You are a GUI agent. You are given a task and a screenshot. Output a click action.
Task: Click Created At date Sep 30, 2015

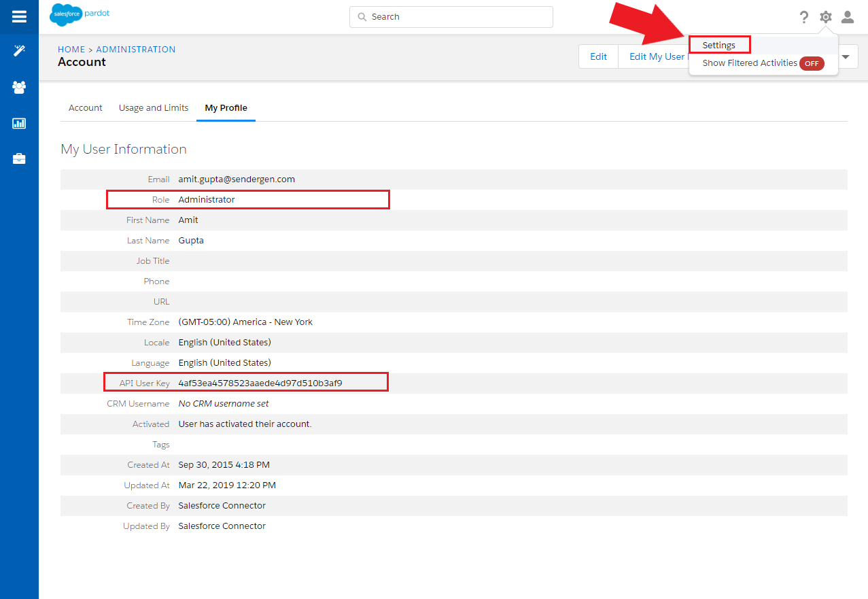point(224,465)
